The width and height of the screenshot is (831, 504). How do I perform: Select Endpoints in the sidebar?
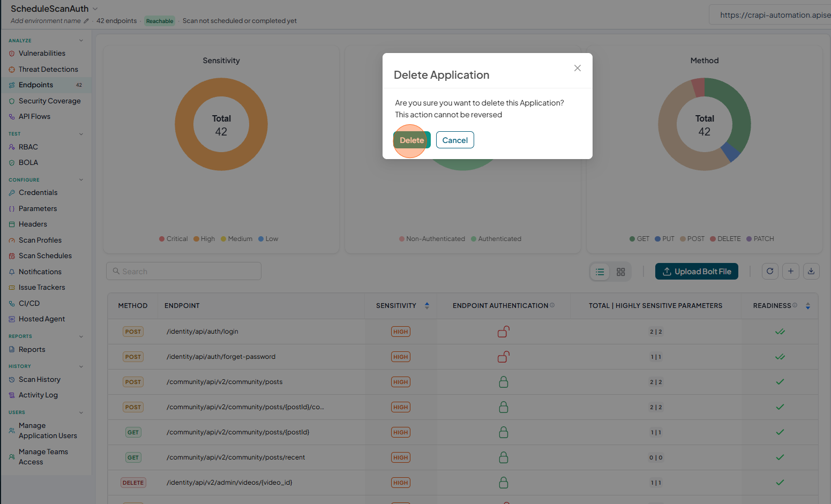click(46, 85)
